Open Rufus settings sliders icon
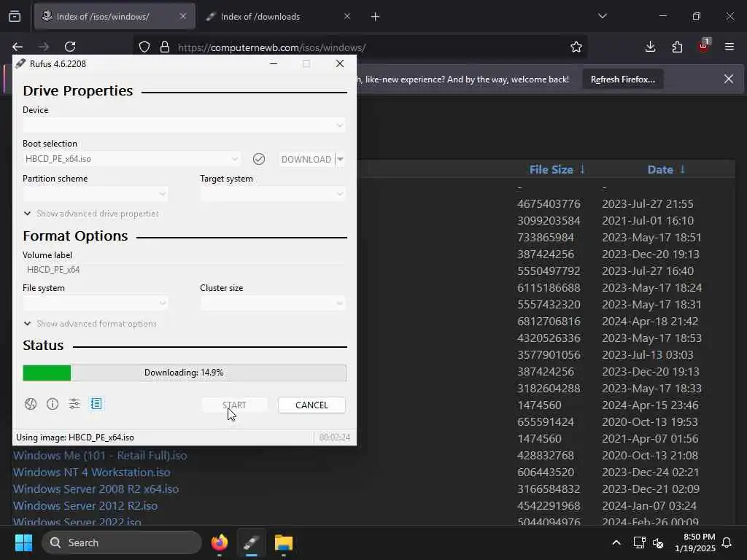Screen dimensions: 747x560 (x=74, y=404)
